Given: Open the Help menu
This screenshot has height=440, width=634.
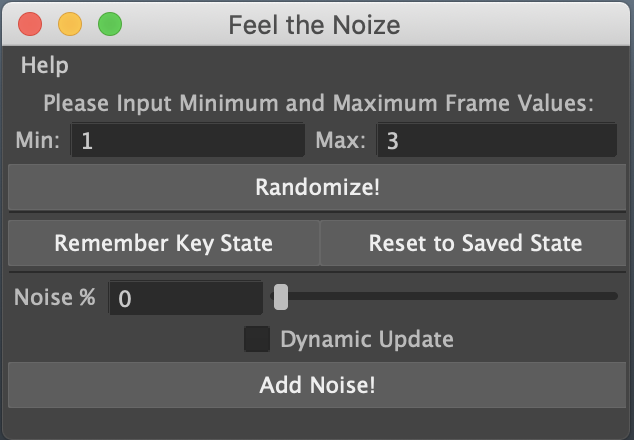Looking at the screenshot, I should [45, 66].
